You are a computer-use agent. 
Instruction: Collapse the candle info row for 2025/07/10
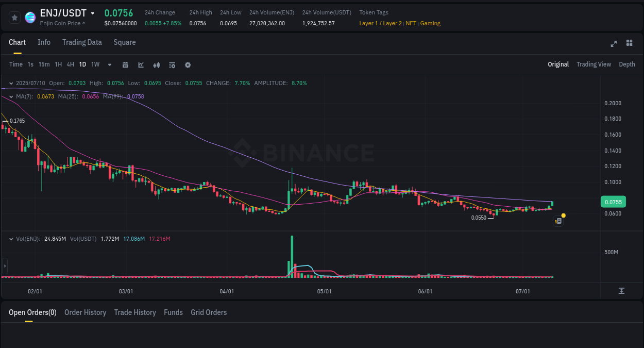click(11, 82)
